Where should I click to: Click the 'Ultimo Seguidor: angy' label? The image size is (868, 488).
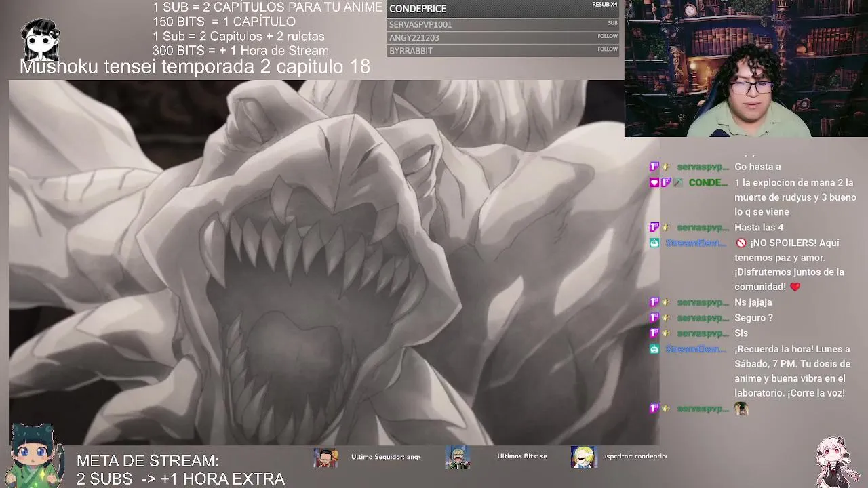click(386, 457)
